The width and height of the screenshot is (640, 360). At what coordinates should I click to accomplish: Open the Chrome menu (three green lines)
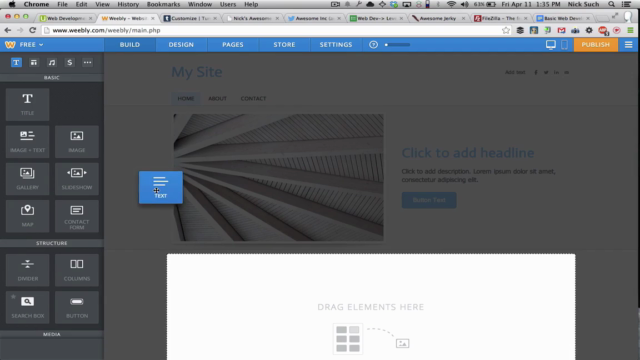tap(631, 30)
